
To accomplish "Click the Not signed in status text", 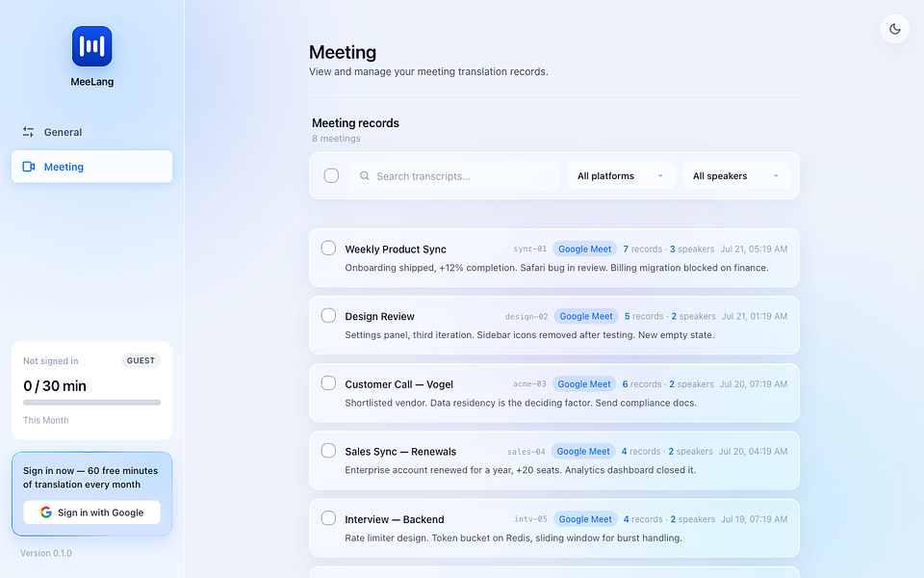I will click(x=51, y=361).
